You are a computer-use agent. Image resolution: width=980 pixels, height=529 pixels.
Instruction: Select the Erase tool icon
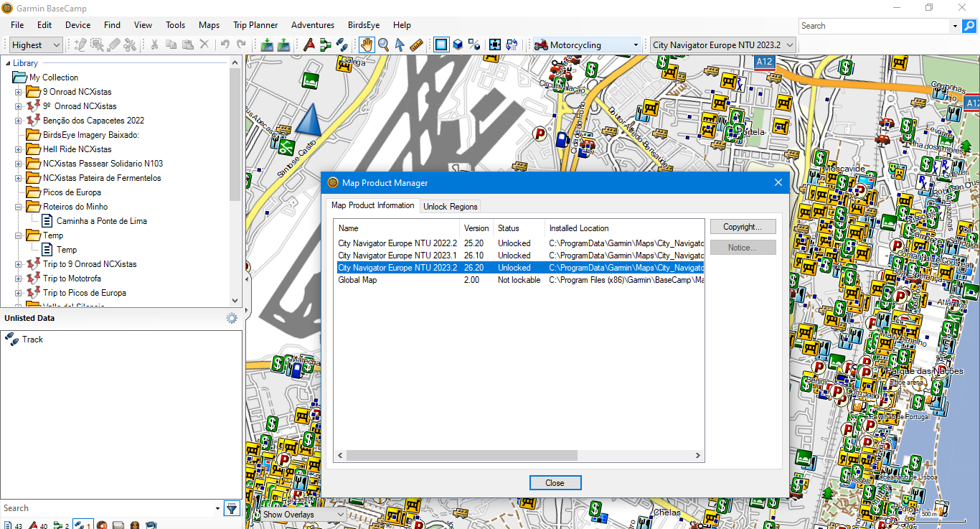coord(113,45)
